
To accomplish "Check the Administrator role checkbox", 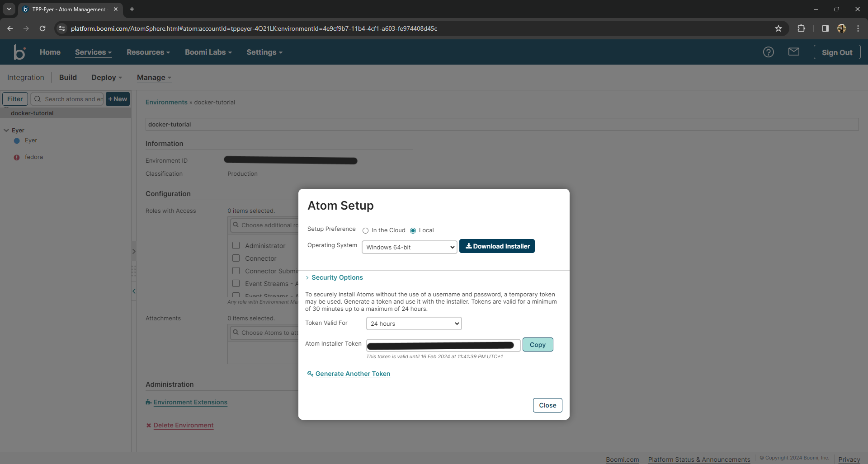I will 236,245.
